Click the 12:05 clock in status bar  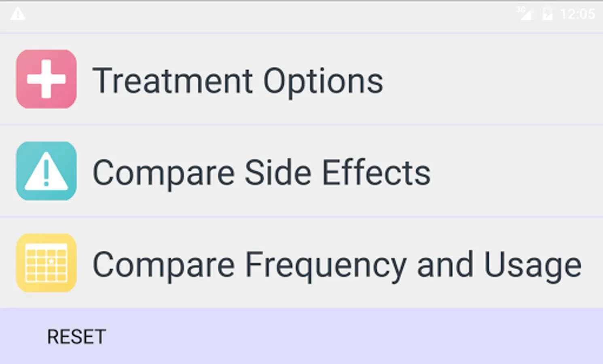[578, 14]
